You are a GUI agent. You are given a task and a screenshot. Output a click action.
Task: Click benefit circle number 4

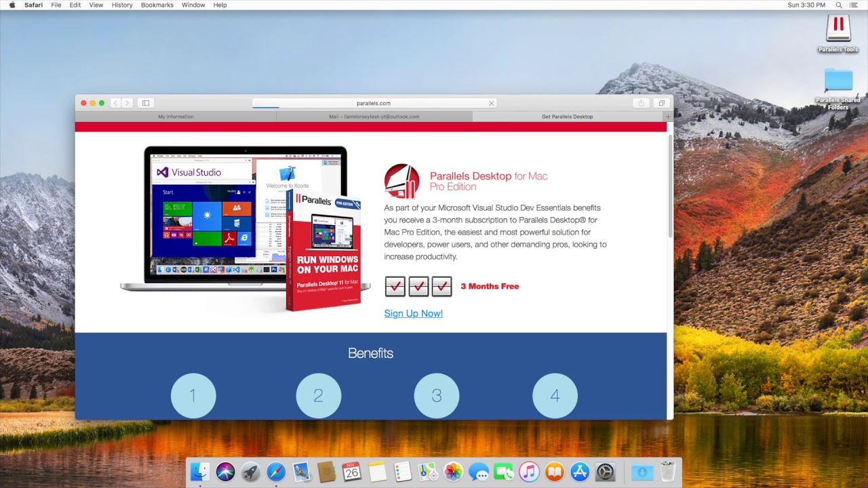tap(555, 395)
